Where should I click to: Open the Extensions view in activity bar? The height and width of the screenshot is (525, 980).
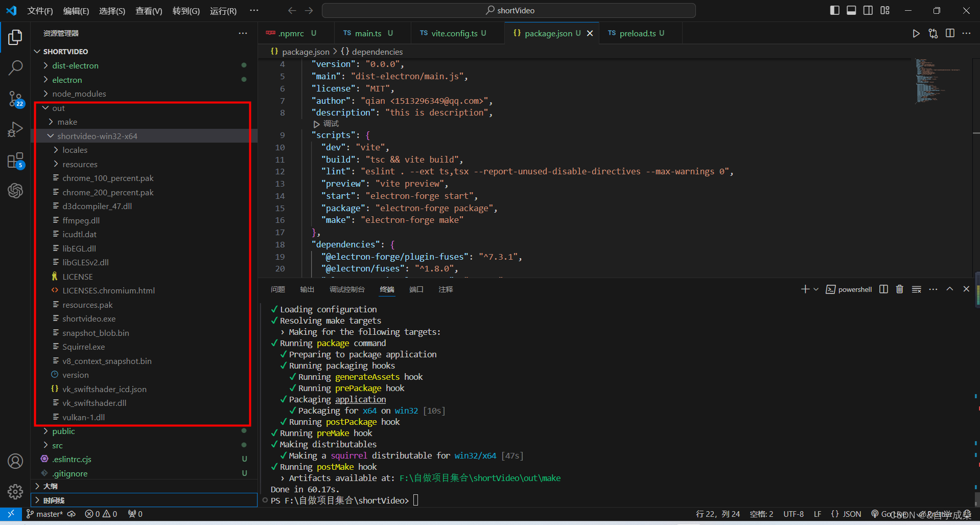[x=15, y=161]
